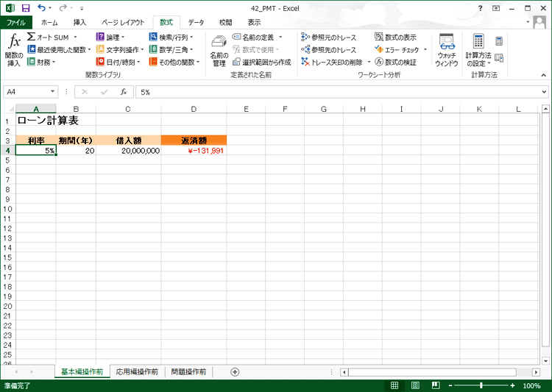
Task: Click 参照元のトレース
Action: [x=329, y=37]
